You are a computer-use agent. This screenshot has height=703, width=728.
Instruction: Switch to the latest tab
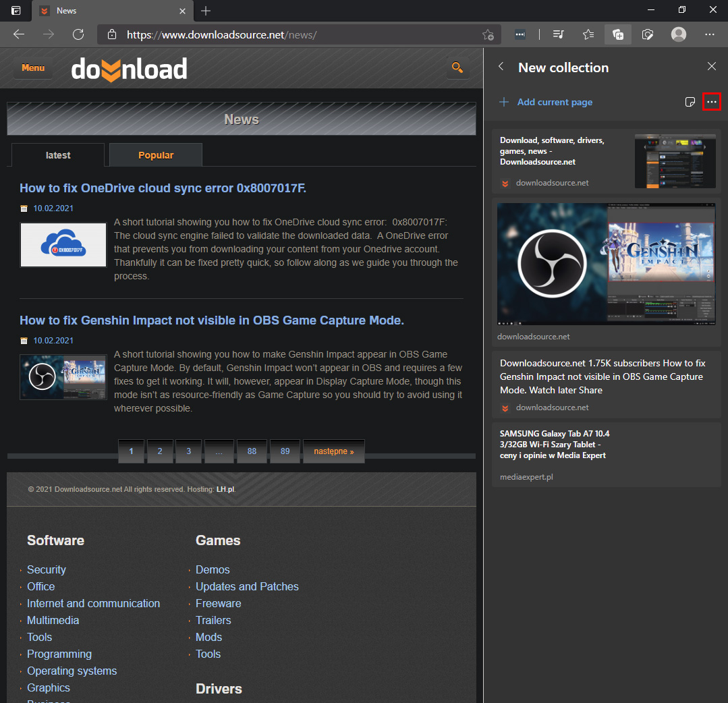coord(58,155)
